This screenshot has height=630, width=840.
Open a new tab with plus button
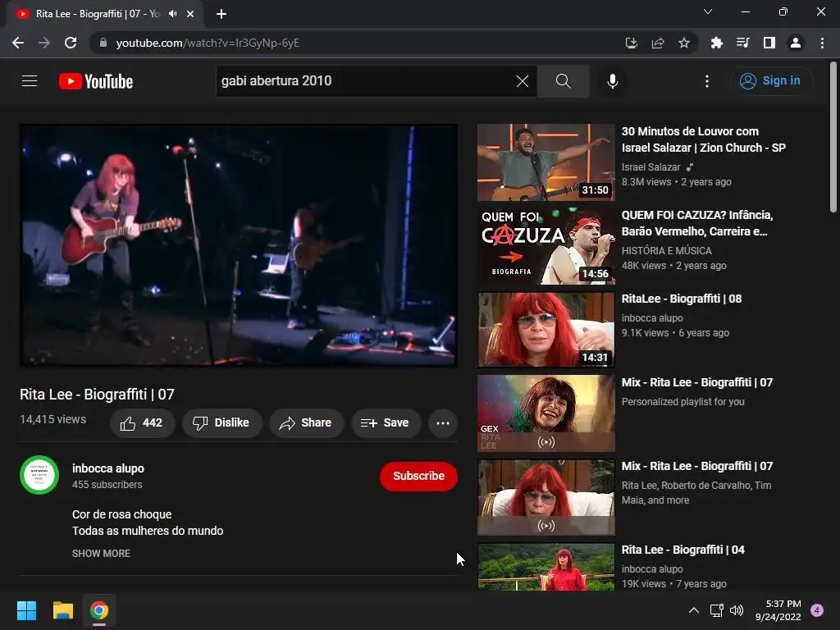221,14
